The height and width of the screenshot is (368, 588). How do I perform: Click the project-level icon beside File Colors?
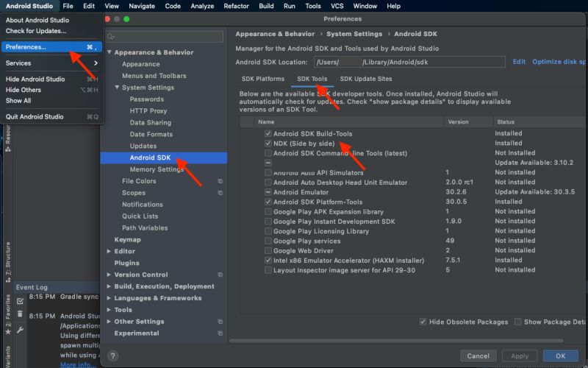[220, 181]
